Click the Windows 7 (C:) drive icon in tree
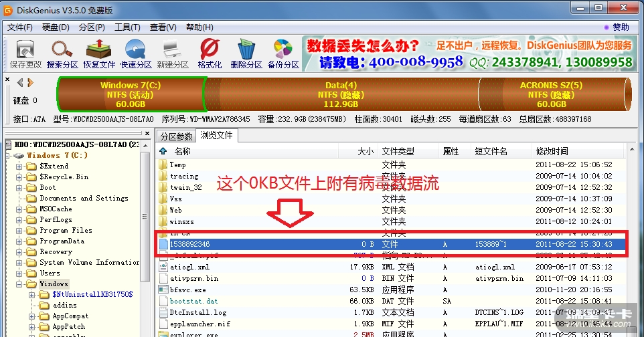 pos(19,156)
